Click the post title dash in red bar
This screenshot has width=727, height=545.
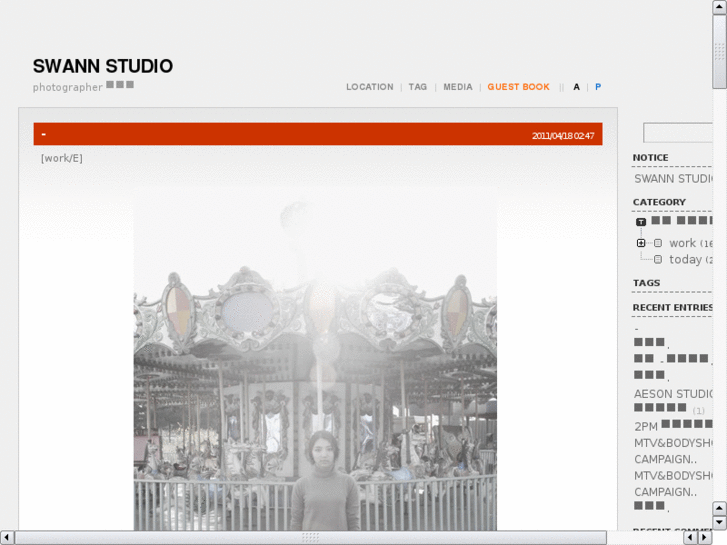click(44, 134)
